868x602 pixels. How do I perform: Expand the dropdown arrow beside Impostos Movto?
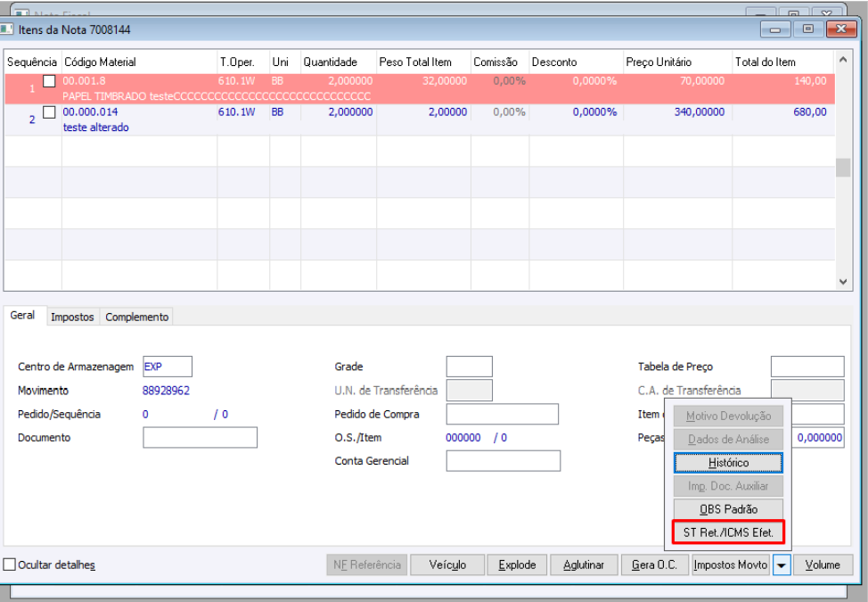(781, 565)
